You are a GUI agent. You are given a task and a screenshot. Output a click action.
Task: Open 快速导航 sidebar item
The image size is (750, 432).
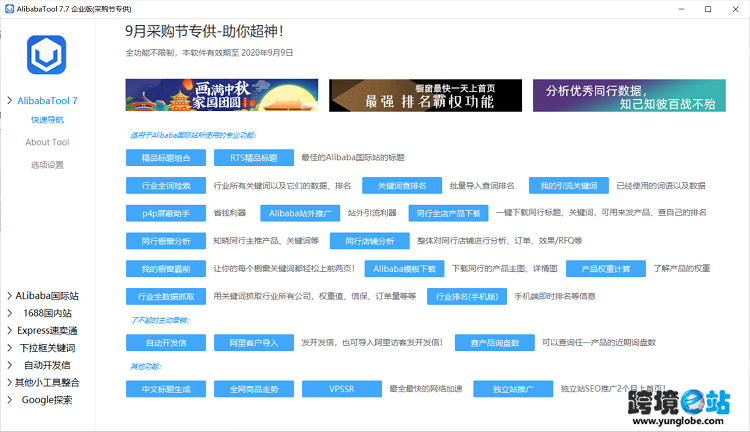coord(47,120)
